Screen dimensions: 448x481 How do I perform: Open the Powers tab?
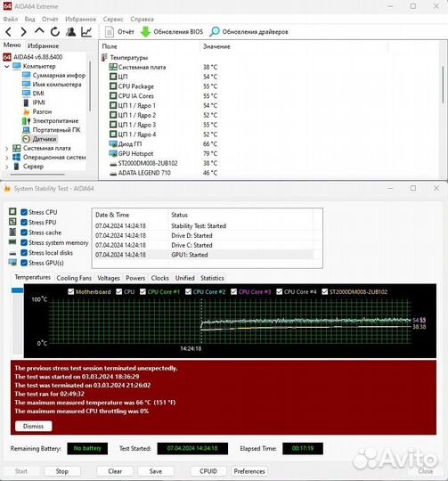(135, 278)
